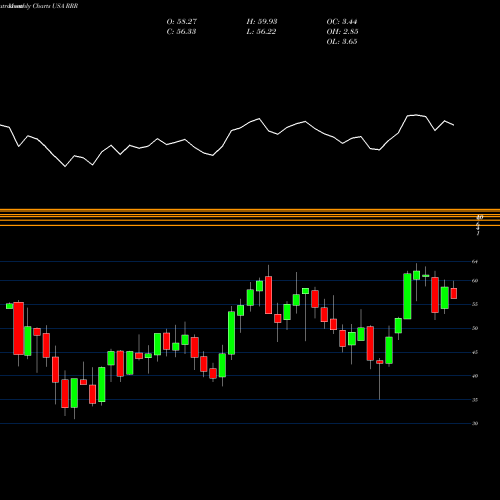Select the open value 'O: 58.27'
Viewport: 500px width, 500px height.
coord(182,22)
